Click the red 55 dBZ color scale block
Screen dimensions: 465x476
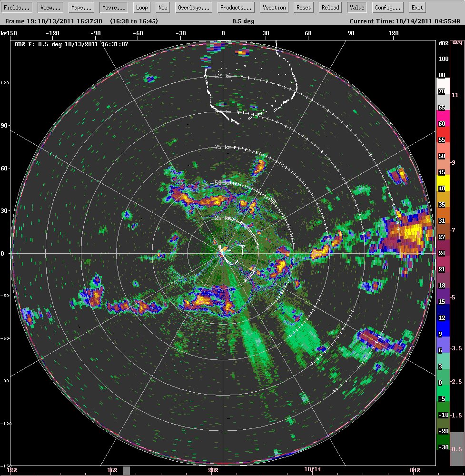pos(443,135)
